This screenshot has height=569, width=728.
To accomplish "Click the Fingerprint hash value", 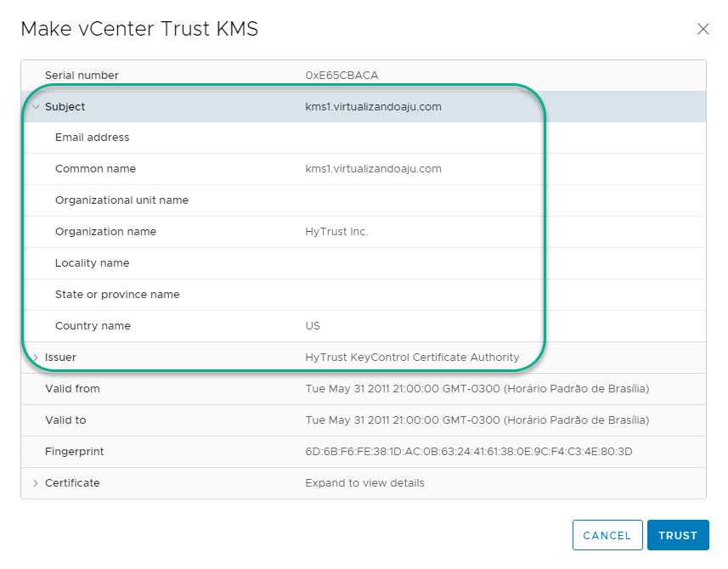I will pos(469,452).
